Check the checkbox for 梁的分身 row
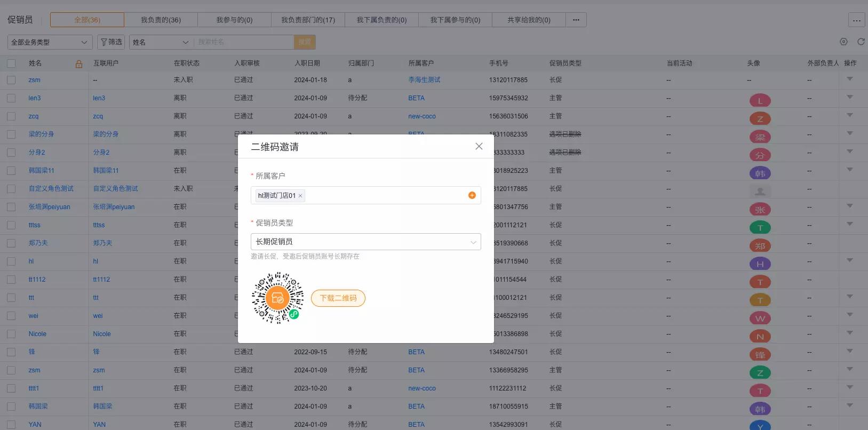868x430 pixels. pyautogui.click(x=11, y=134)
